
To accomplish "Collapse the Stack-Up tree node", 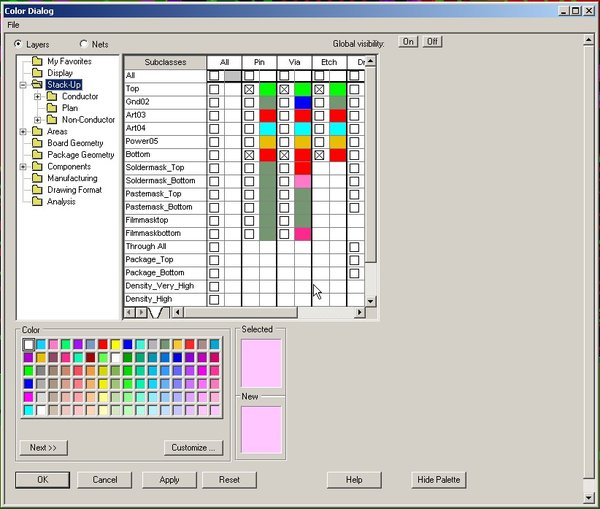I will (23, 85).
